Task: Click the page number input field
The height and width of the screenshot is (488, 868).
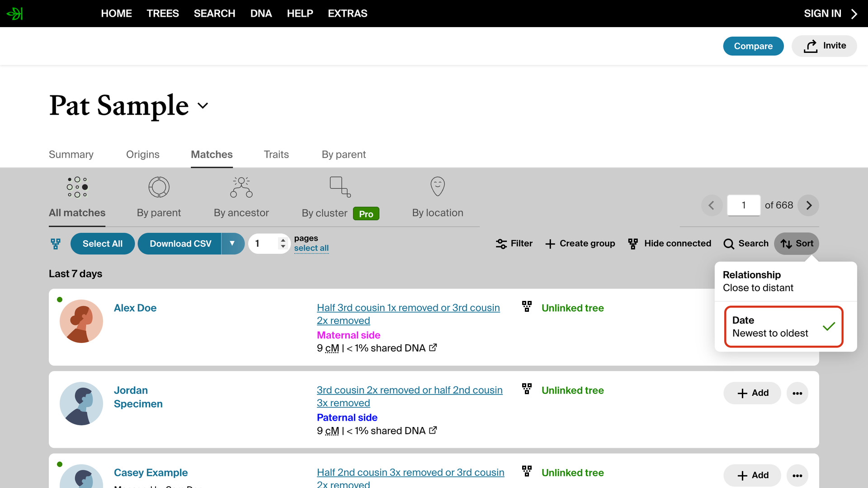Action: coord(744,206)
